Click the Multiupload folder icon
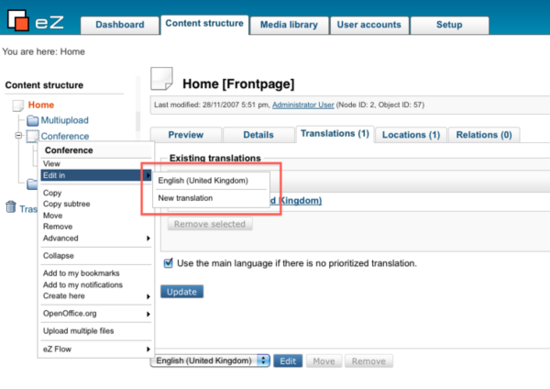550x389 pixels. [33, 121]
